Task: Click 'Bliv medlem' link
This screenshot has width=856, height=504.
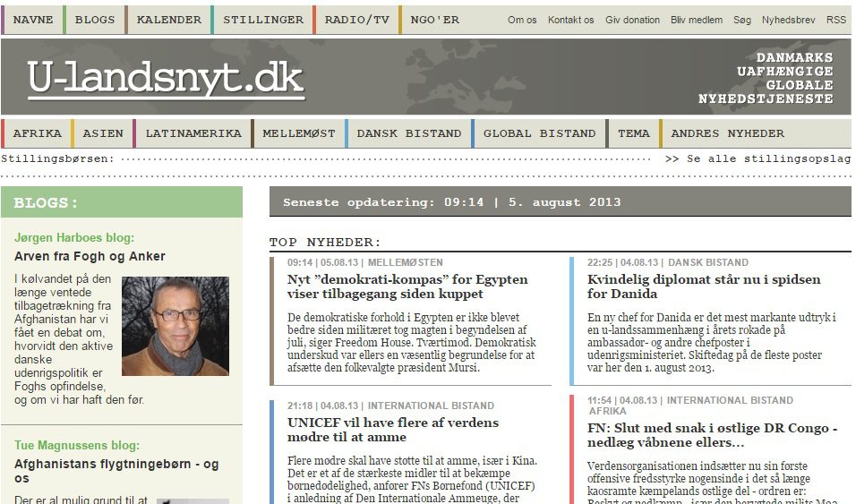Action: 696,20
